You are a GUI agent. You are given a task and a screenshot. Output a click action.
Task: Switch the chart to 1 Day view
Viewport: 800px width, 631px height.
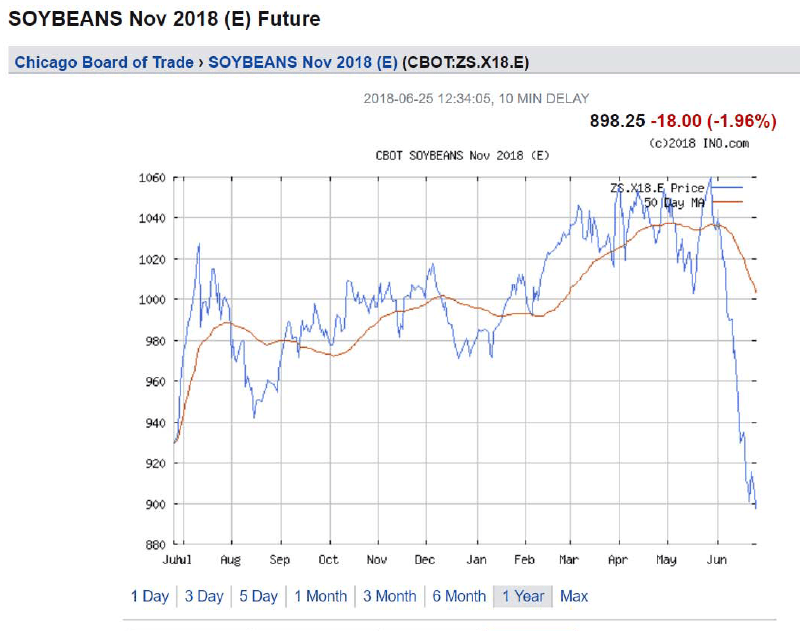point(149,596)
